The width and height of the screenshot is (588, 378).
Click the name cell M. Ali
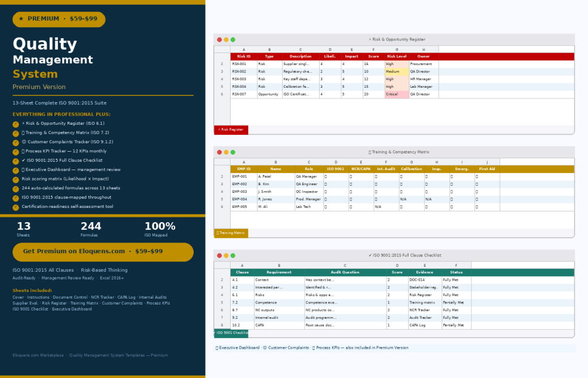click(x=276, y=207)
